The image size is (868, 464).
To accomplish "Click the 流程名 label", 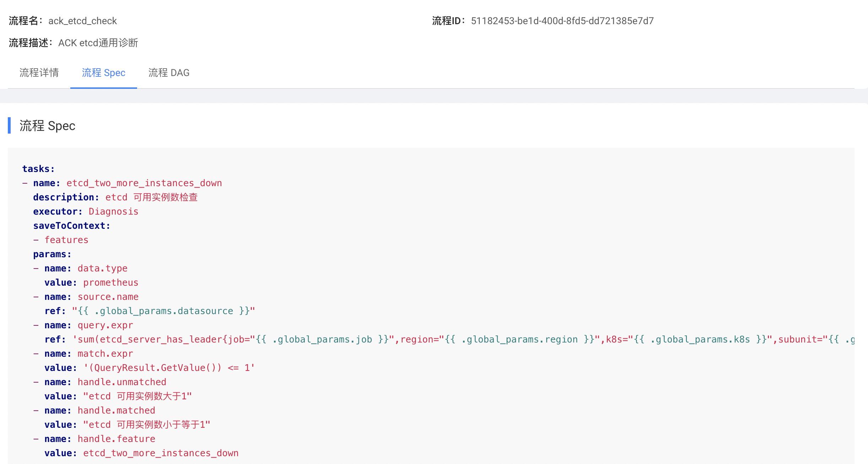I will [x=26, y=21].
